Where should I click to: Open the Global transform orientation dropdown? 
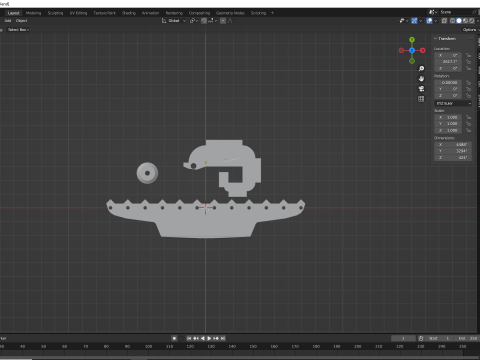tap(174, 21)
